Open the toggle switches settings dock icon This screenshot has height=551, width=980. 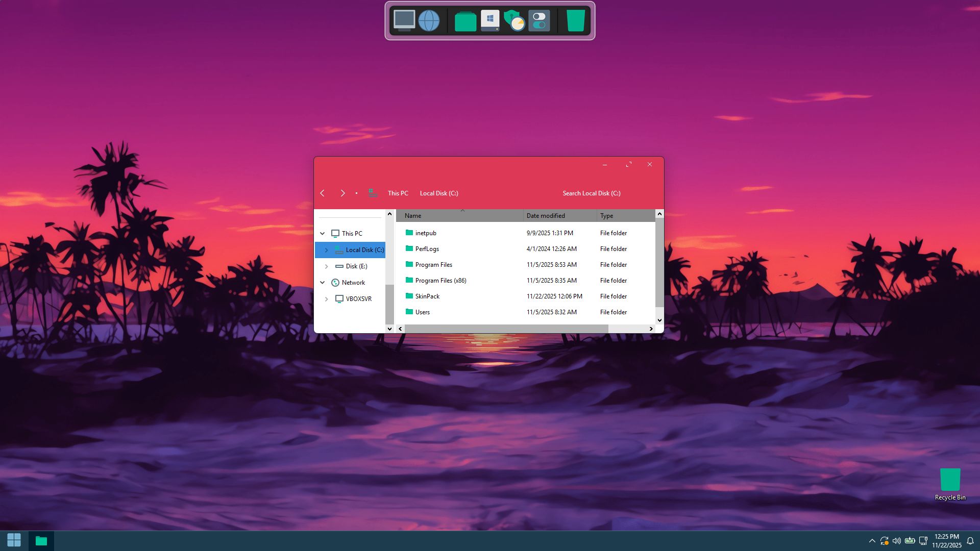click(539, 21)
